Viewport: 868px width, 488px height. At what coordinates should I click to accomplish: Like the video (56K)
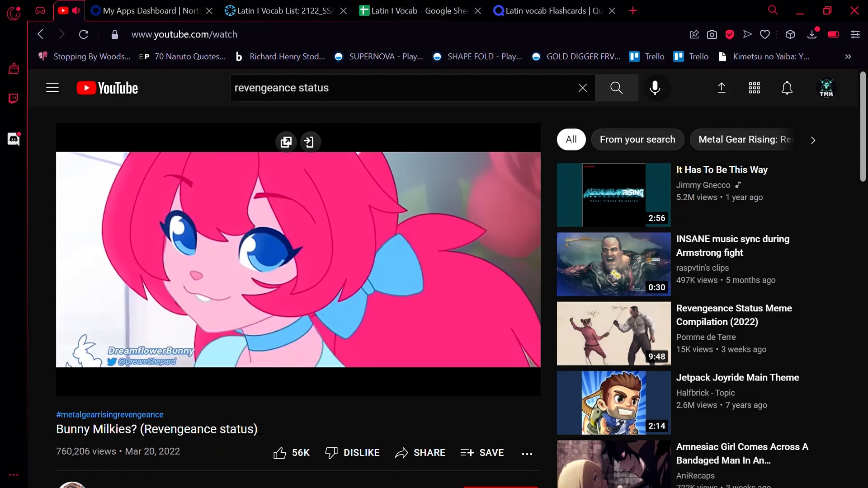pos(291,453)
